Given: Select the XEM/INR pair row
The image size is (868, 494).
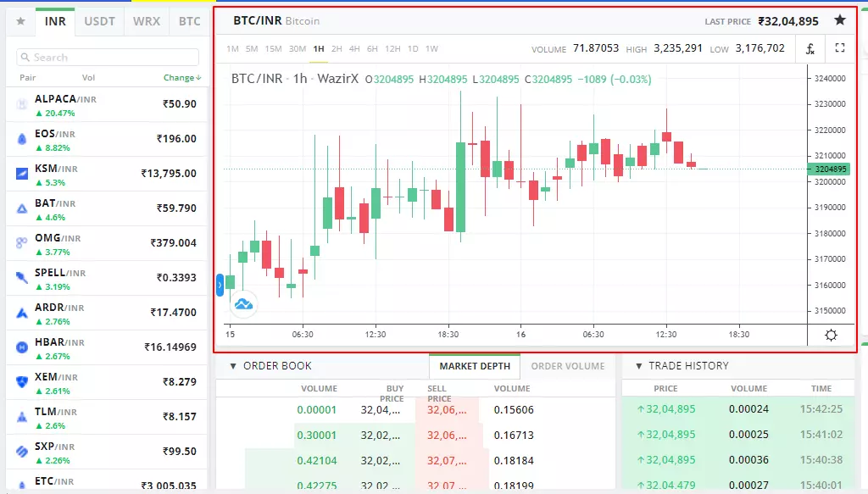Looking at the screenshot, I should [x=107, y=381].
